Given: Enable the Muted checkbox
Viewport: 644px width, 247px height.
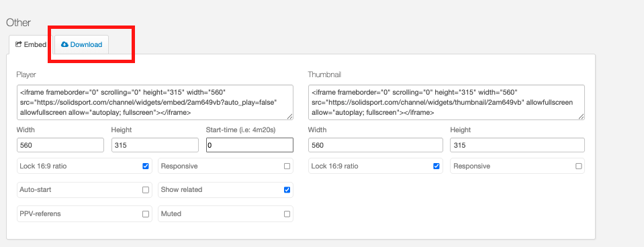Looking at the screenshot, I should point(287,213).
